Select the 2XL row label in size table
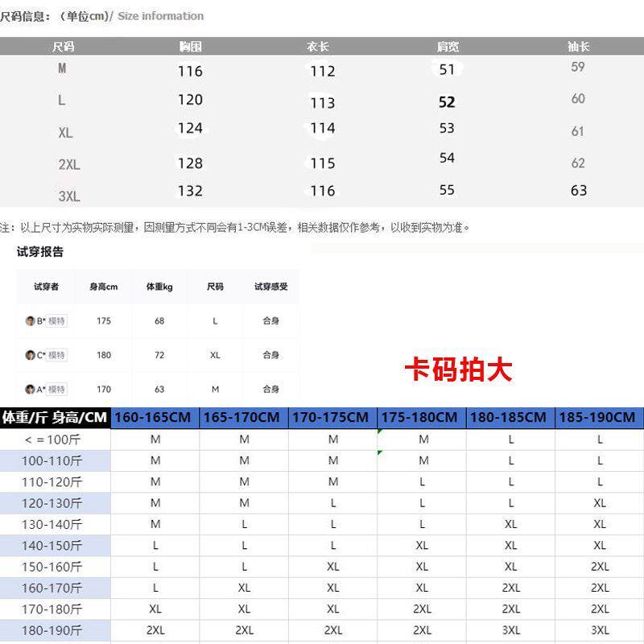The height and width of the screenshot is (644, 644). 69,165
